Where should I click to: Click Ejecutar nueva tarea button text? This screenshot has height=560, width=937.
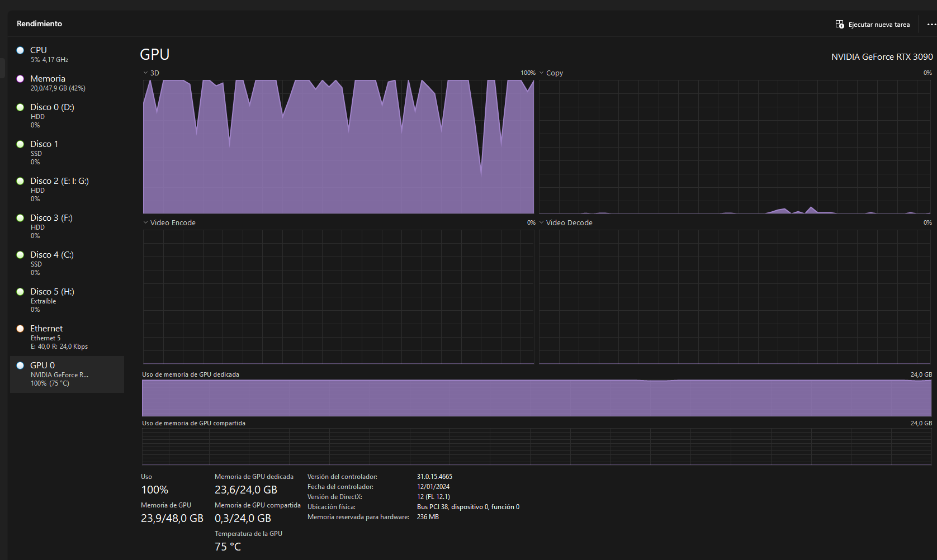(x=879, y=25)
